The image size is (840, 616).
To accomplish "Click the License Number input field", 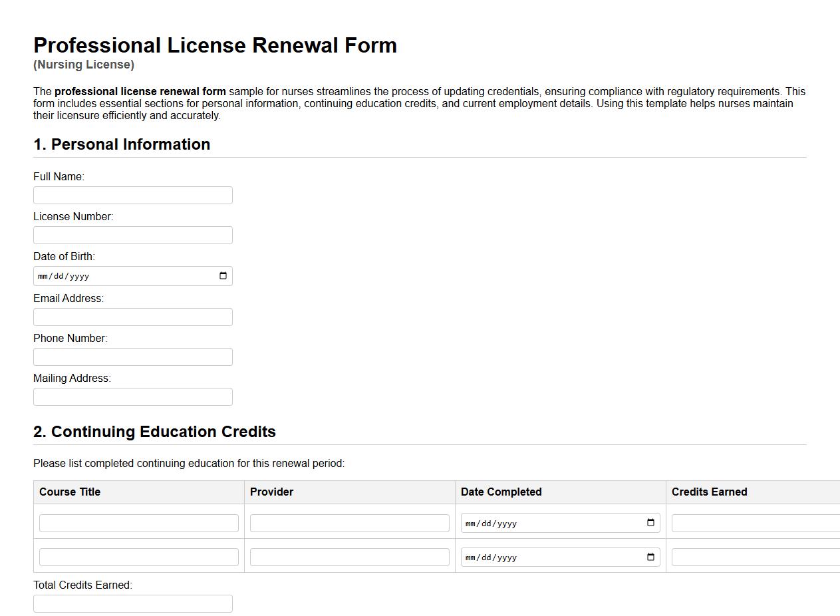I will 132,235.
